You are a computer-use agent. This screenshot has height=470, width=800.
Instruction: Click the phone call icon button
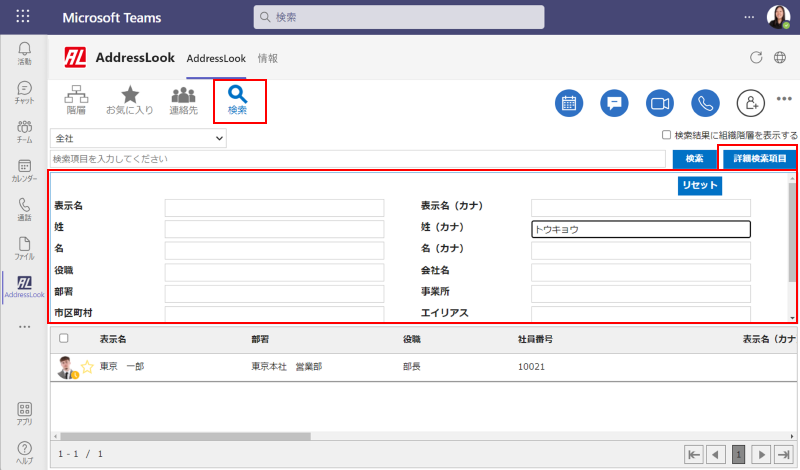tap(706, 103)
